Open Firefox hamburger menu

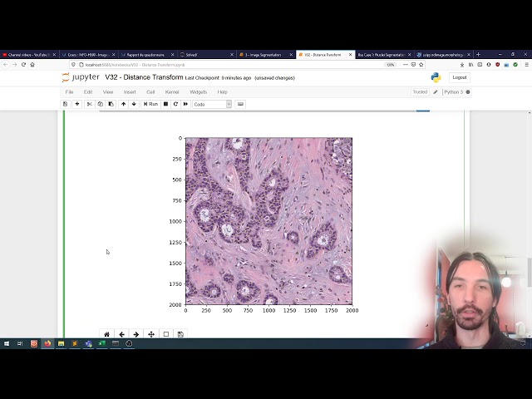click(526, 65)
